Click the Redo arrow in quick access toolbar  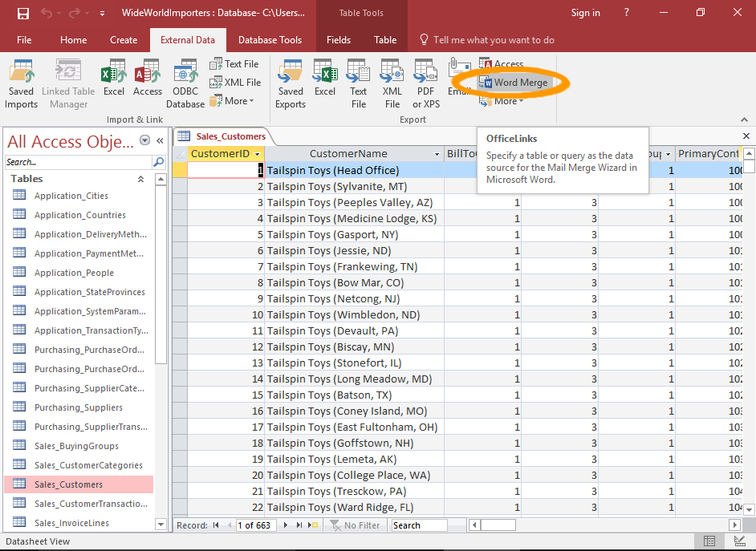tap(75, 13)
